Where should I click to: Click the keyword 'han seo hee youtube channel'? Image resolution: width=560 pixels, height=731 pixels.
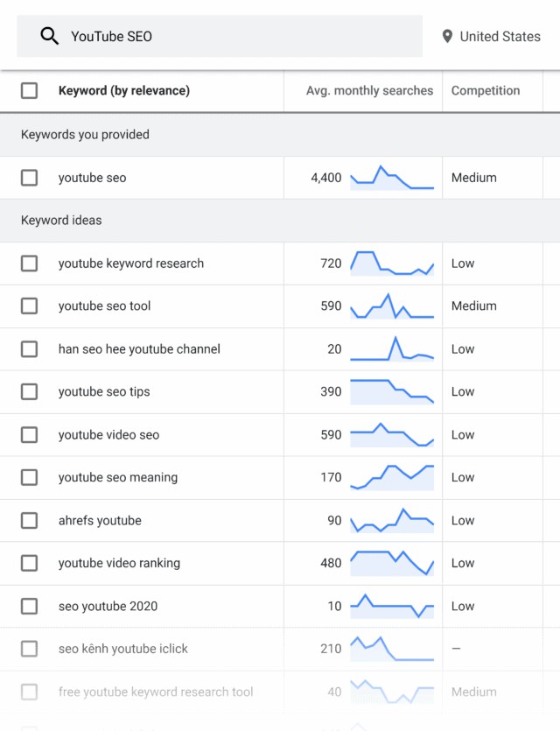tap(139, 348)
